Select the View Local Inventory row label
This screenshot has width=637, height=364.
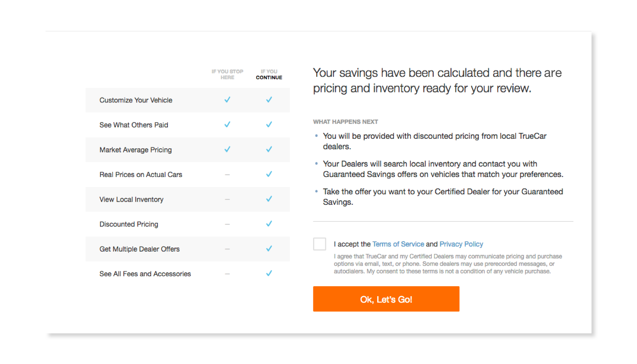[131, 199]
